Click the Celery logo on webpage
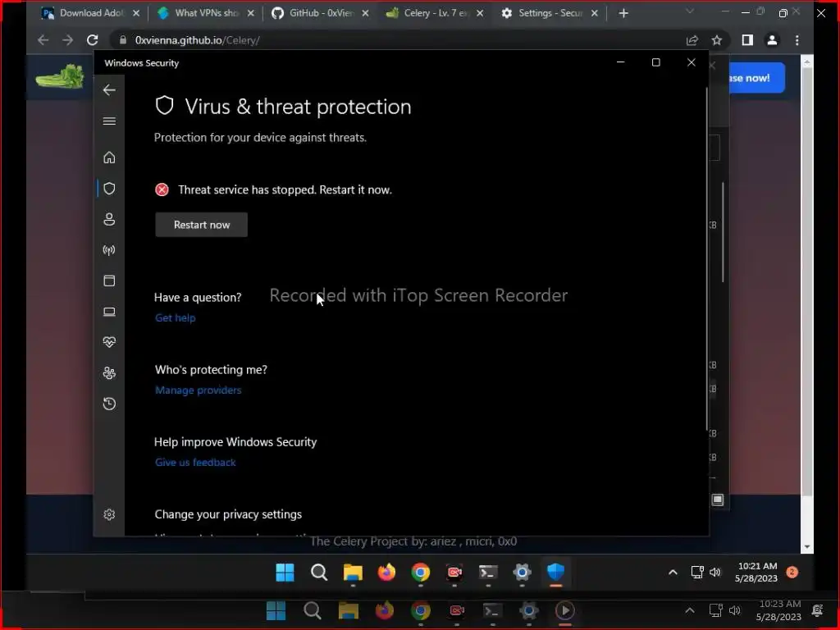Screen dimensions: 840x630 [60, 76]
